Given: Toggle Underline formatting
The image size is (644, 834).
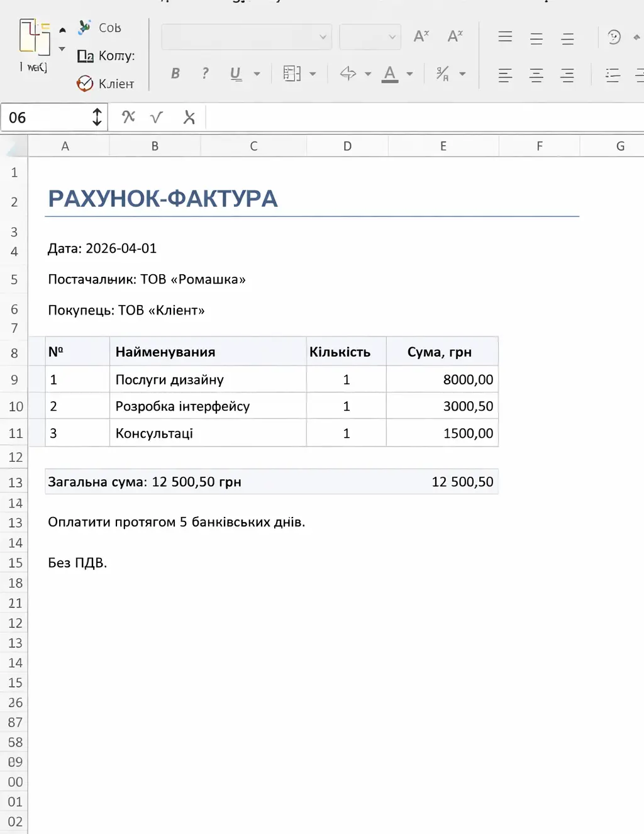Looking at the screenshot, I should (236, 74).
